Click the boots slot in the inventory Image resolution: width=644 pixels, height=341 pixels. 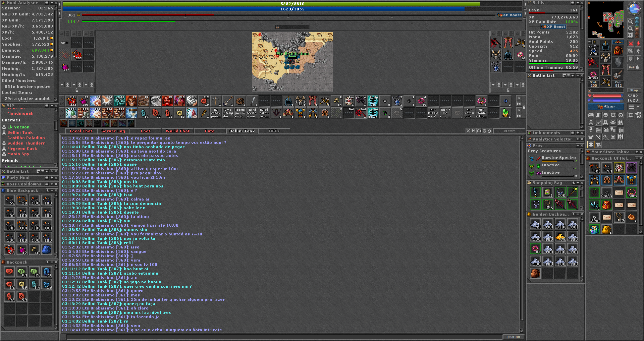[606, 82]
